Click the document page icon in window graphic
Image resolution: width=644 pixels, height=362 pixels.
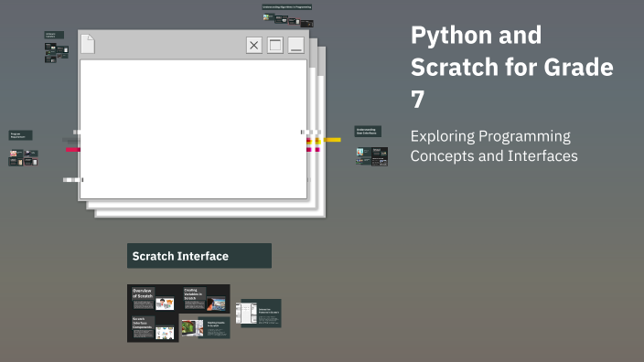88,44
